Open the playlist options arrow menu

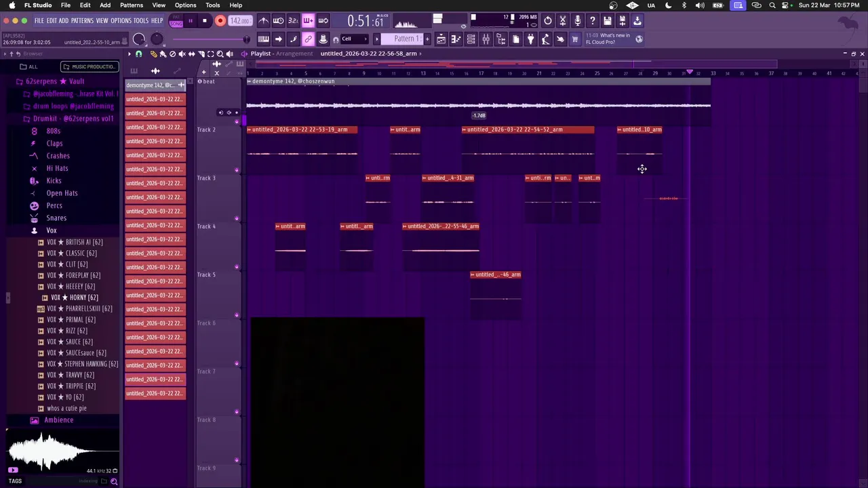click(129, 54)
